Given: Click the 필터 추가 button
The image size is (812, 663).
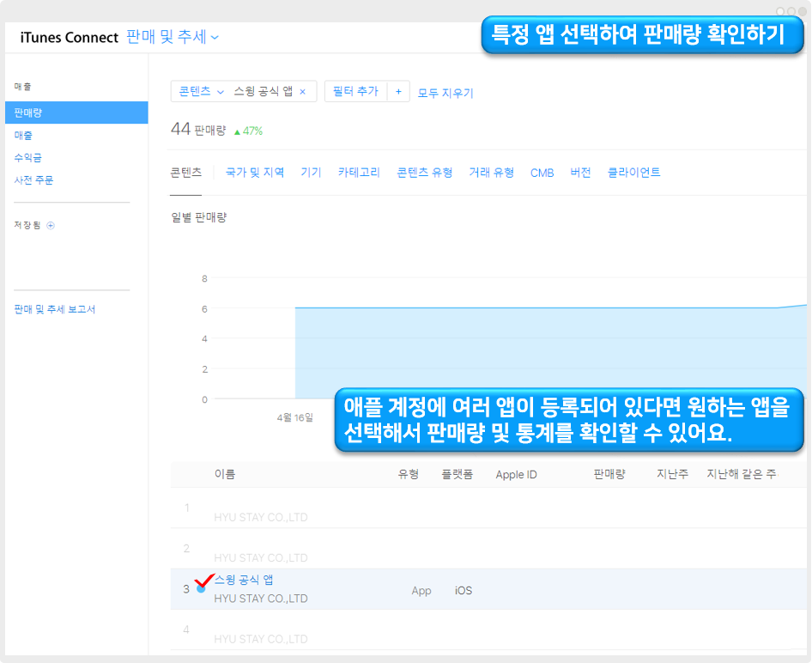Looking at the screenshot, I should 355,92.
